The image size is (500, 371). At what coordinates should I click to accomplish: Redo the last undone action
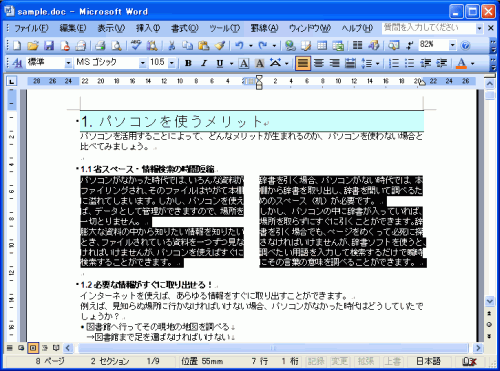263,45
